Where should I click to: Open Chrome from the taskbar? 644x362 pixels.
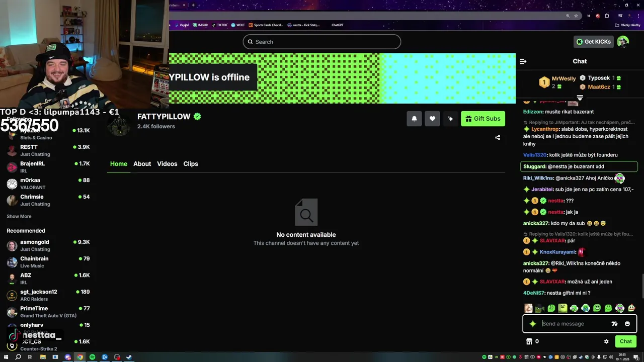[x=80, y=357]
